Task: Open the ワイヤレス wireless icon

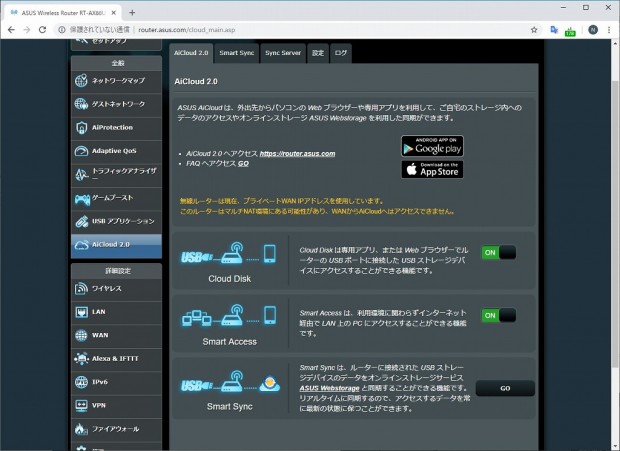Action: [x=81, y=289]
